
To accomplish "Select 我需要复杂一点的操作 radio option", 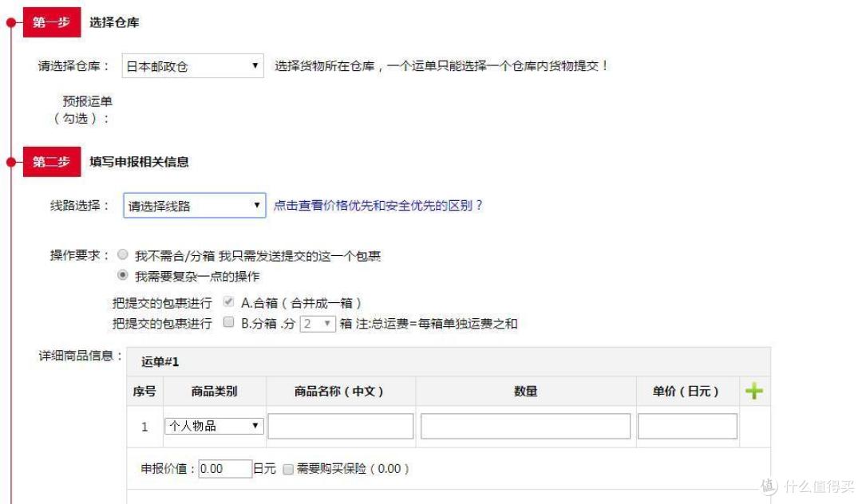I will tap(123, 274).
